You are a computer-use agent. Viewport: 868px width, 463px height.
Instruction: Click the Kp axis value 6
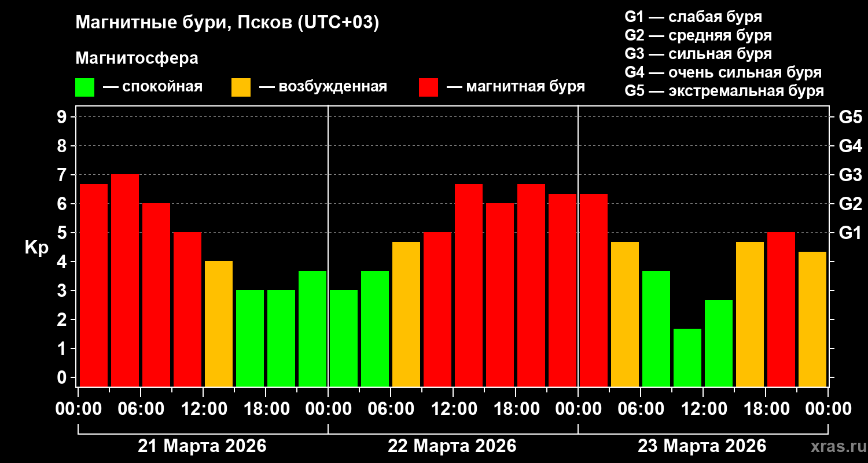point(62,204)
